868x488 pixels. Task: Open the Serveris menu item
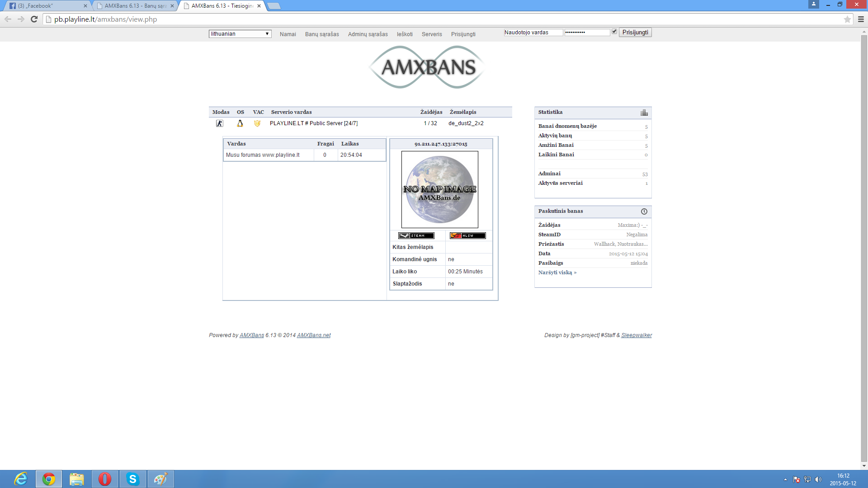pos(432,34)
